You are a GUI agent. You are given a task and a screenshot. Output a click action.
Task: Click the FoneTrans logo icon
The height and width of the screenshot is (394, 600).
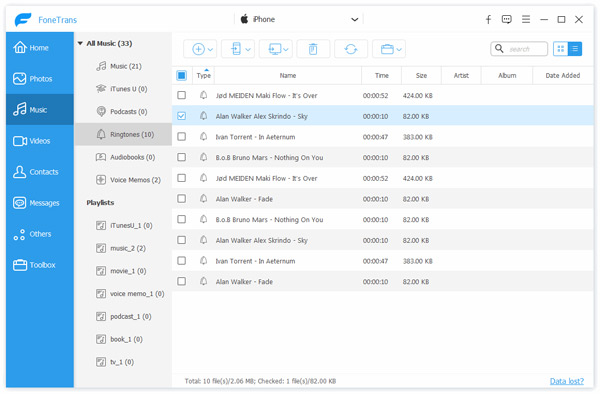tap(23, 20)
